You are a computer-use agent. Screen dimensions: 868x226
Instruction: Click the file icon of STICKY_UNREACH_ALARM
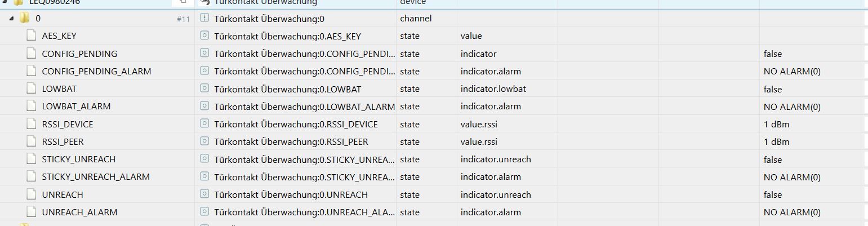(x=32, y=177)
